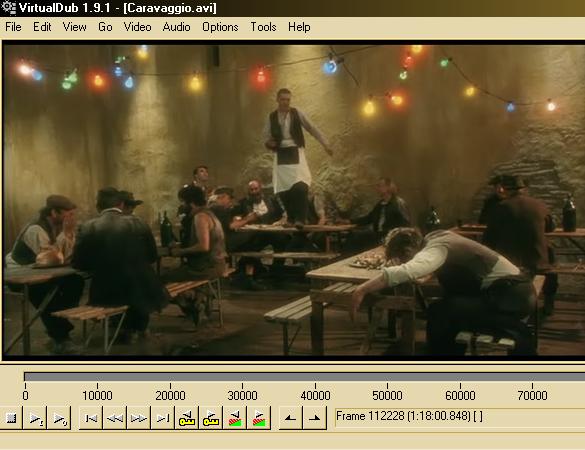Play the input video preview

[35, 418]
